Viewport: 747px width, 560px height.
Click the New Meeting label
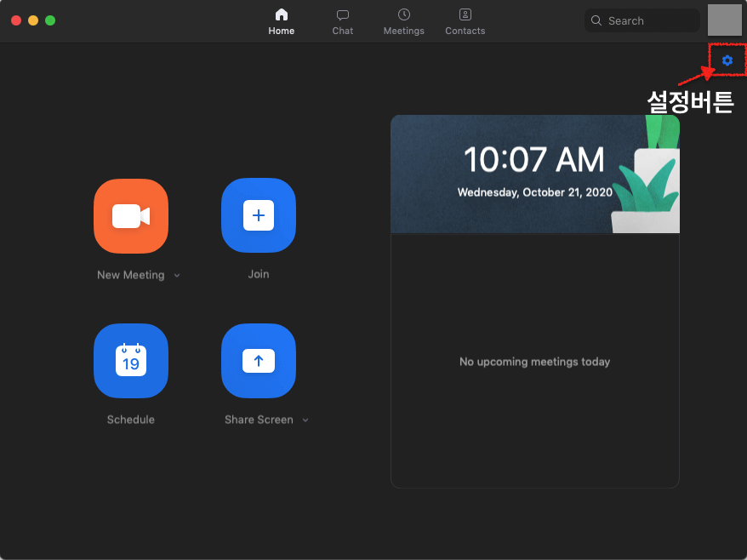coord(131,275)
